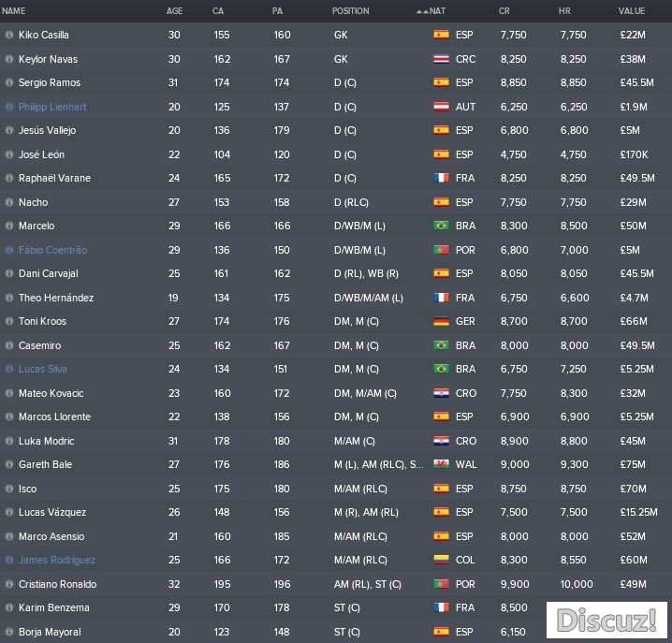The image size is (672, 643).
Task: Click Cristiano Ronaldo's £49M value
Action: pos(633,584)
